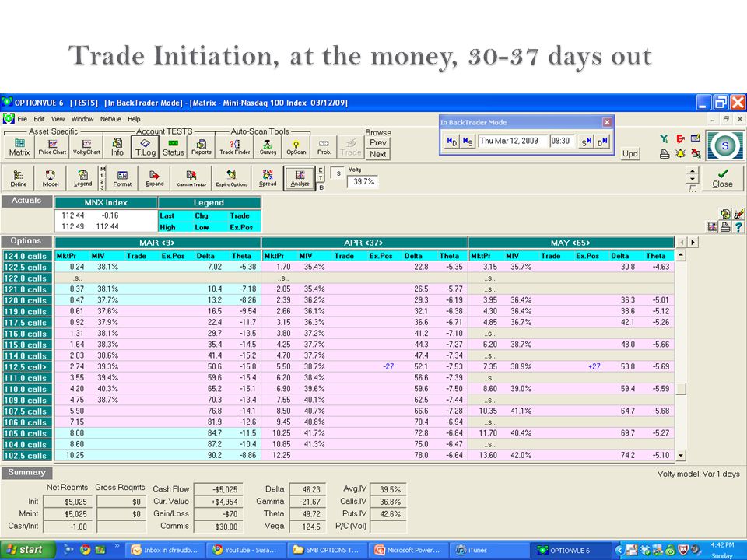Open the Prob. calculator tool
This screenshot has width=747, height=560.
pos(324,147)
